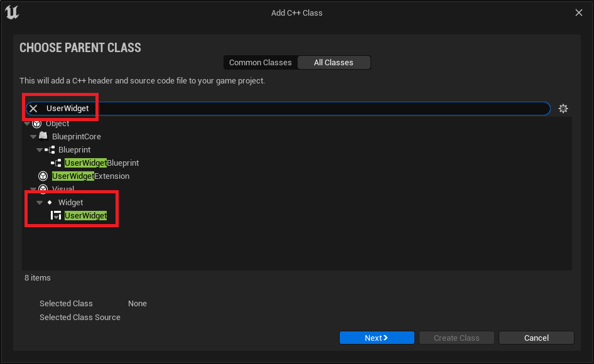Click the UserWidgetBlueprint node icon
594x364 pixels.
(x=56, y=163)
